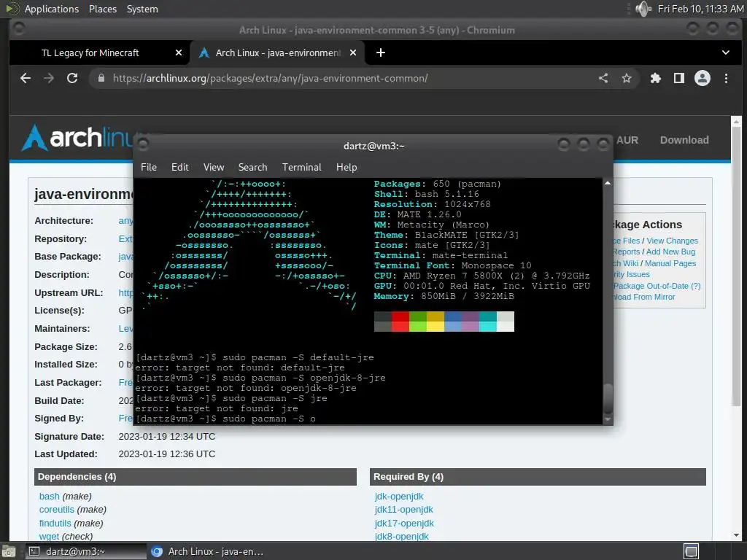Reload the Arch Linux page
The width and height of the screenshot is (747, 560).
pyautogui.click(x=72, y=78)
